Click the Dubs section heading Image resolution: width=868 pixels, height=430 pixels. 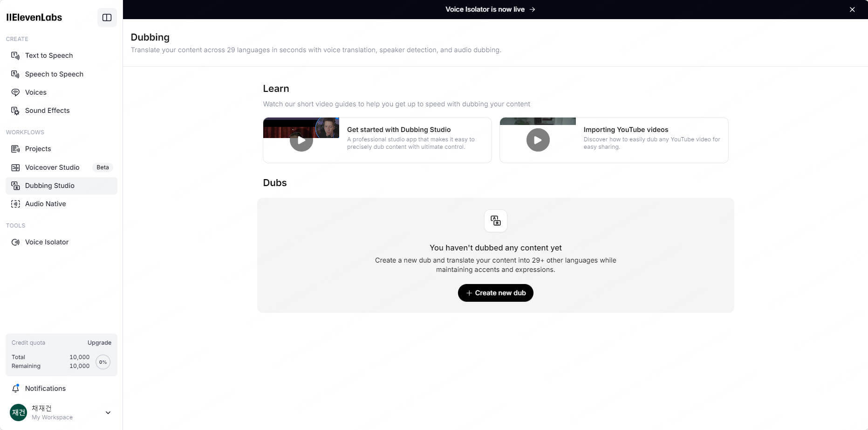(275, 183)
